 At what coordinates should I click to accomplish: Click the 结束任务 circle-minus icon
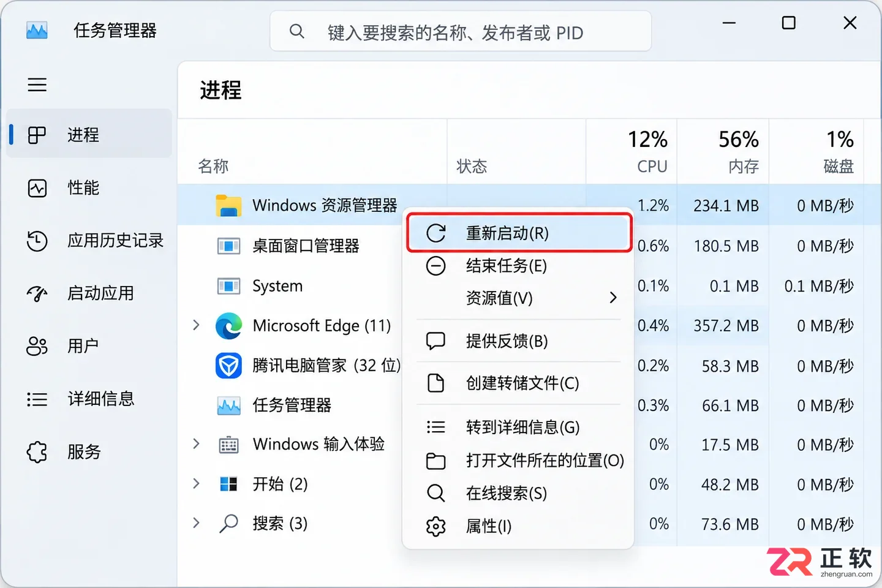pyautogui.click(x=436, y=266)
